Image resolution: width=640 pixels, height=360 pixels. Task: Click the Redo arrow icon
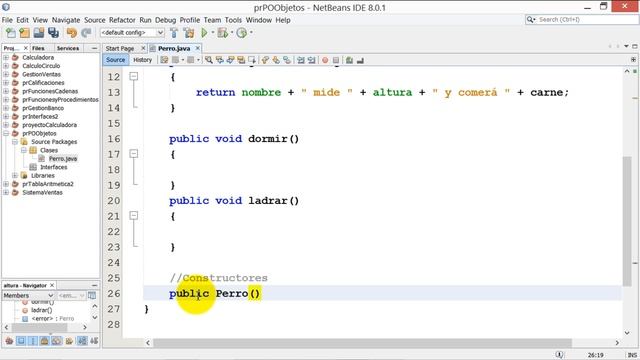tap(86, 33)
